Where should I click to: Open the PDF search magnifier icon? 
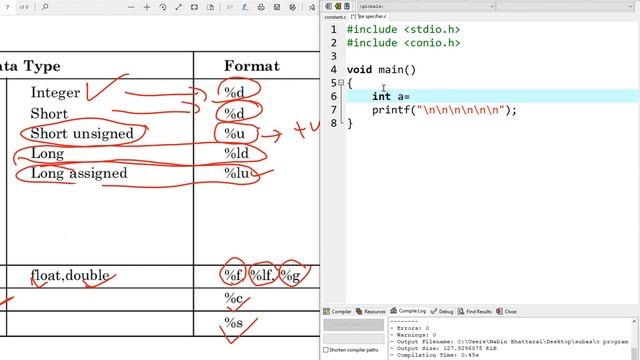click(x=45, y=7)
